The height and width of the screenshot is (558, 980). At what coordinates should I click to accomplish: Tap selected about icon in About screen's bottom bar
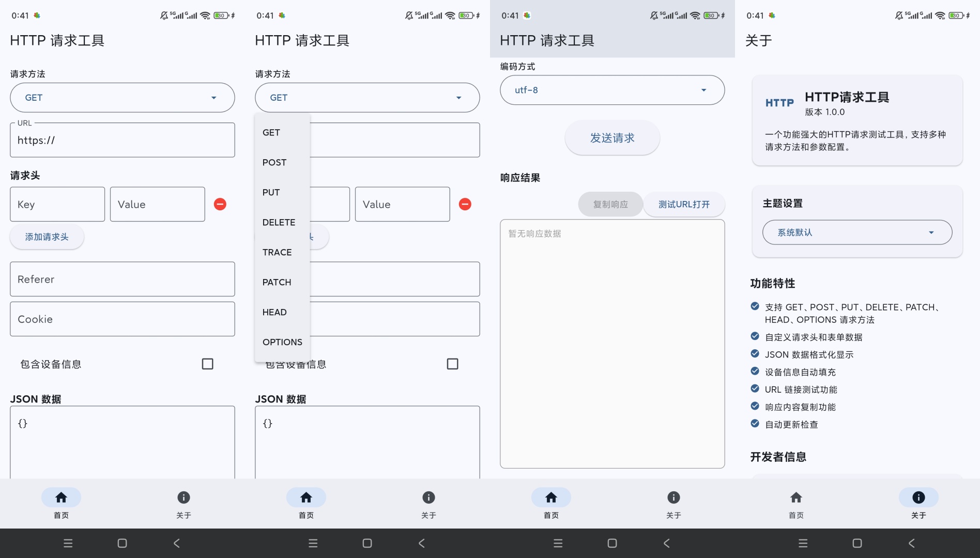[918, 498]
